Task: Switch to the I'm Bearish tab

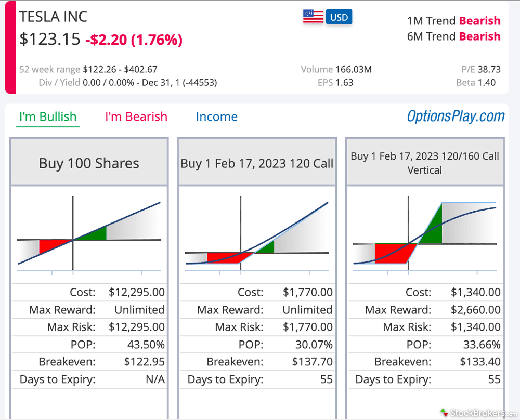Action: tap(136, 117)
